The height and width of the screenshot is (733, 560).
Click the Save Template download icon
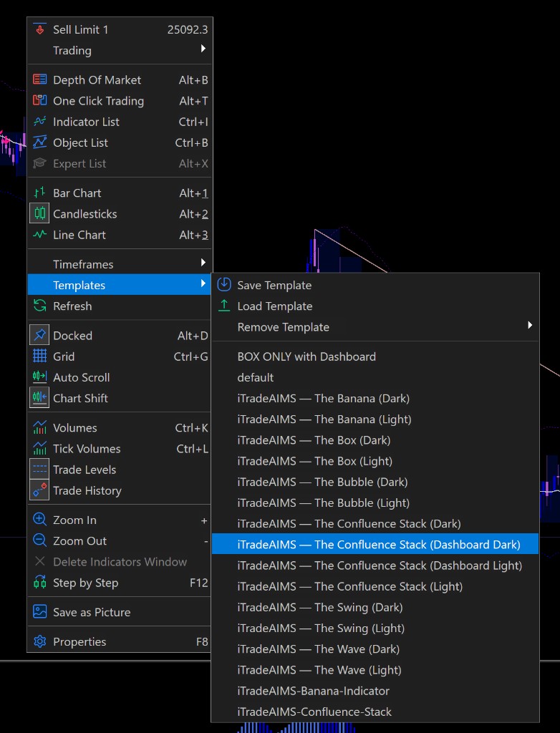(x=224, y=284)
